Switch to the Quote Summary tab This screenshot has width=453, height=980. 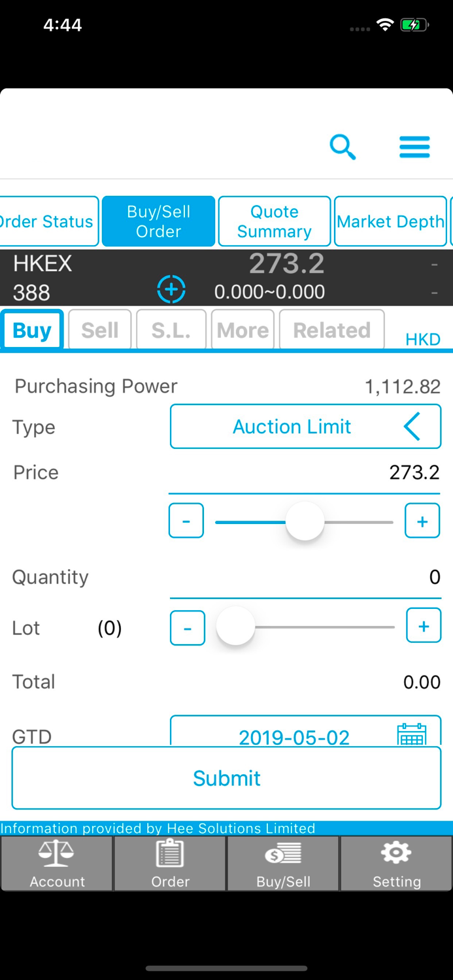(x=274, y=221)
